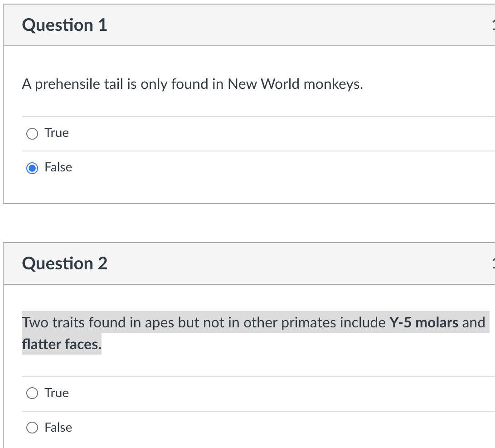Select False for Question 2
The width and height of the screenshot is (495, 448).
[32, 428]
